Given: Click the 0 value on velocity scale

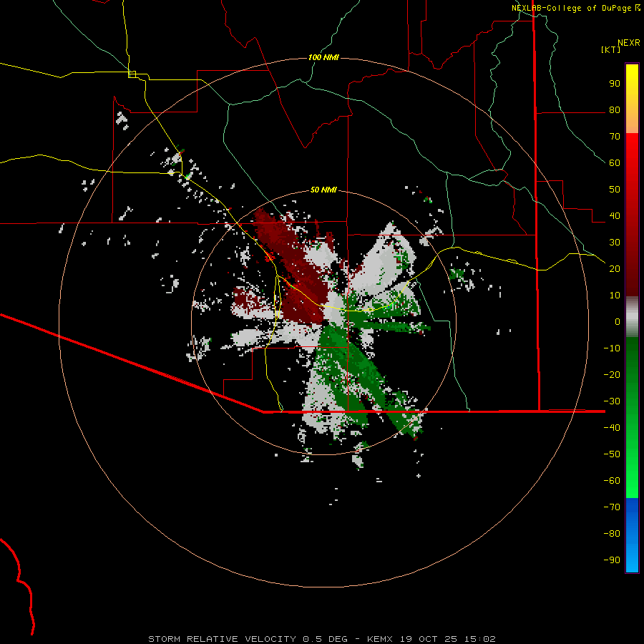Looking at the screenshot, I should point(618,321).
